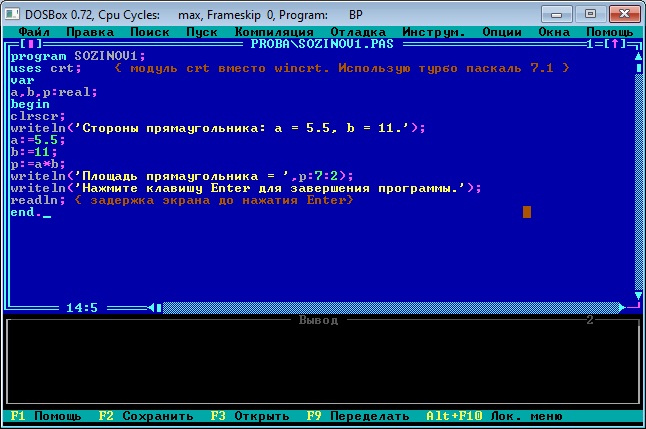This screenshot has height=429, width=646.
Task: Click the 'end.' line
Action: coord(26,212)
